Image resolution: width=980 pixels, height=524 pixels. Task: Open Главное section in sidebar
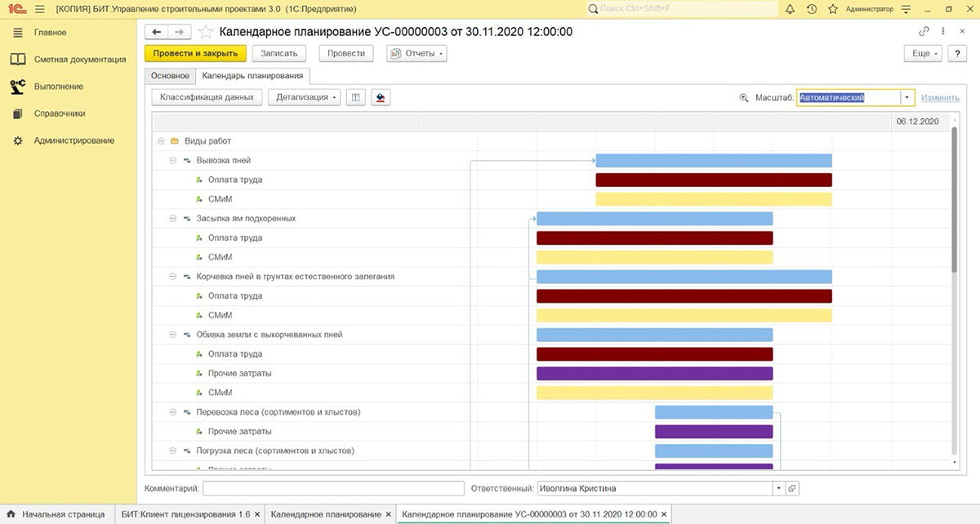(51, 33)
